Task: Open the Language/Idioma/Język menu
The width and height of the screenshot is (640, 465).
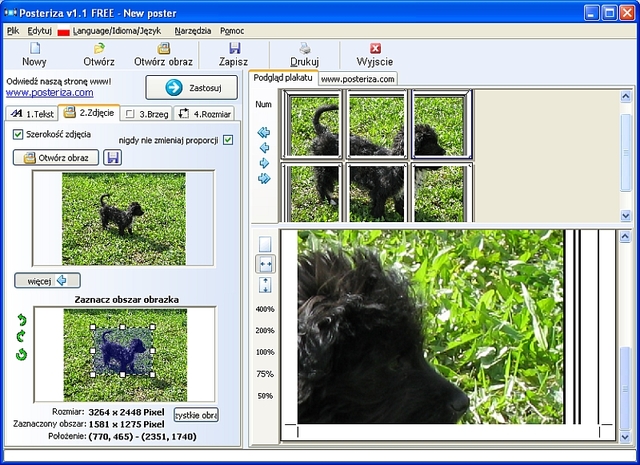Action: [x=117, y=31]
